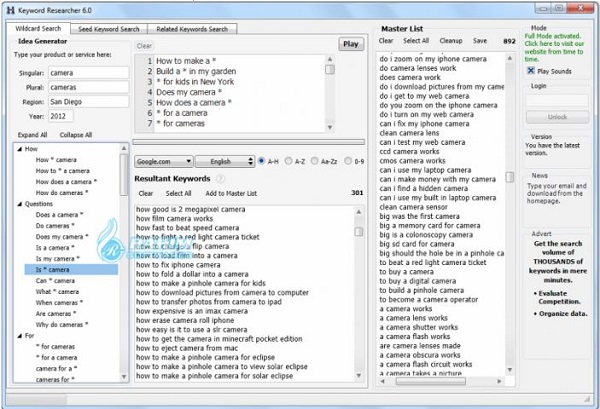This screenshot has width=600, height=409.
Task: Open the English language selector
Action: point(225,162)
